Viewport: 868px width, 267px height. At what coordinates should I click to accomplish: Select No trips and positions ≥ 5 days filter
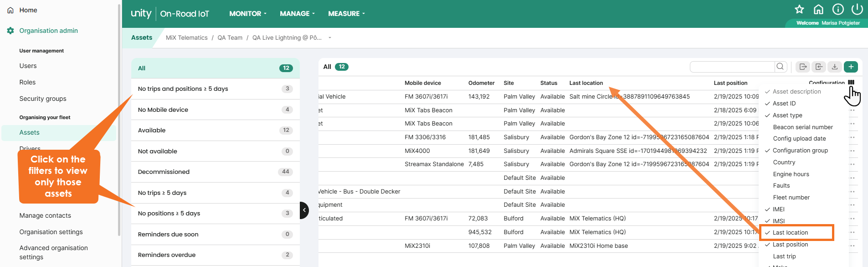[216, 89]
